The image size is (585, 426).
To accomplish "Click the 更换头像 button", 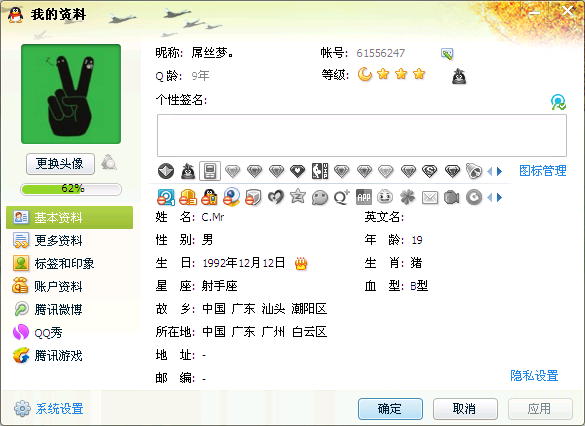I will 60,164.
